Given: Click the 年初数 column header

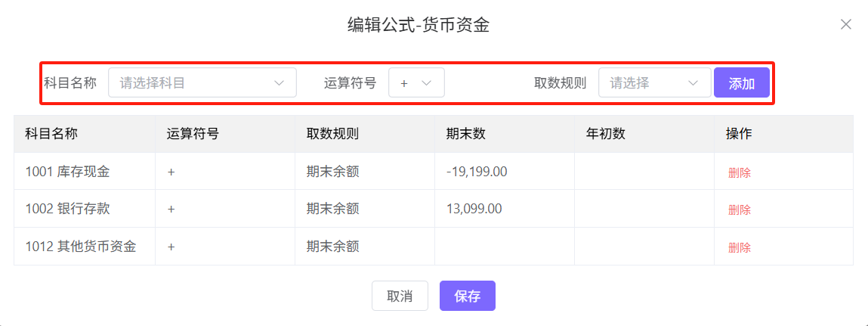Looking at the screenshot, I should click(x=605, y=134).
